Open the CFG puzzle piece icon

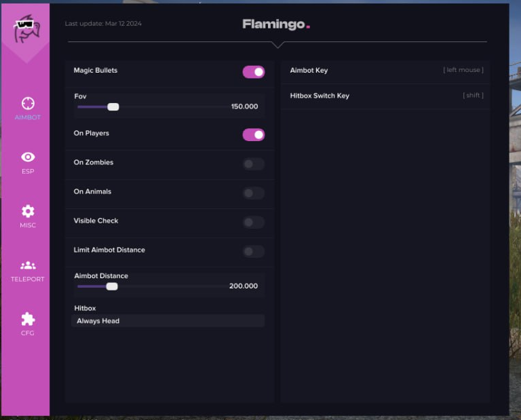[x=28, y=319]
